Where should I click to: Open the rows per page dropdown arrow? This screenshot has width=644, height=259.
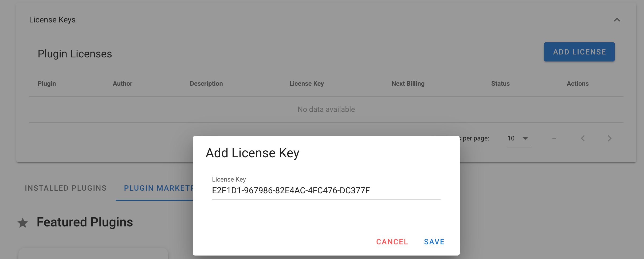point(525,138)
